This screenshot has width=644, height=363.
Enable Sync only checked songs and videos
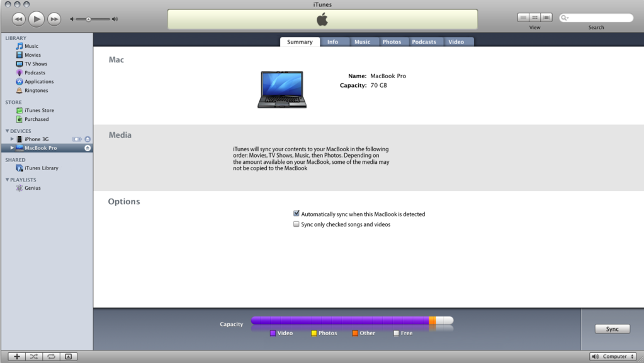296,224
